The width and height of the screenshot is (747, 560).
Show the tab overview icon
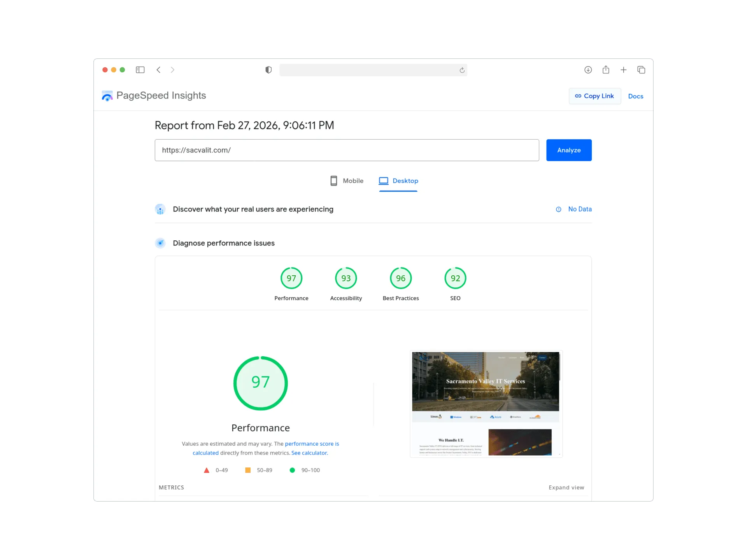point(641,70)
